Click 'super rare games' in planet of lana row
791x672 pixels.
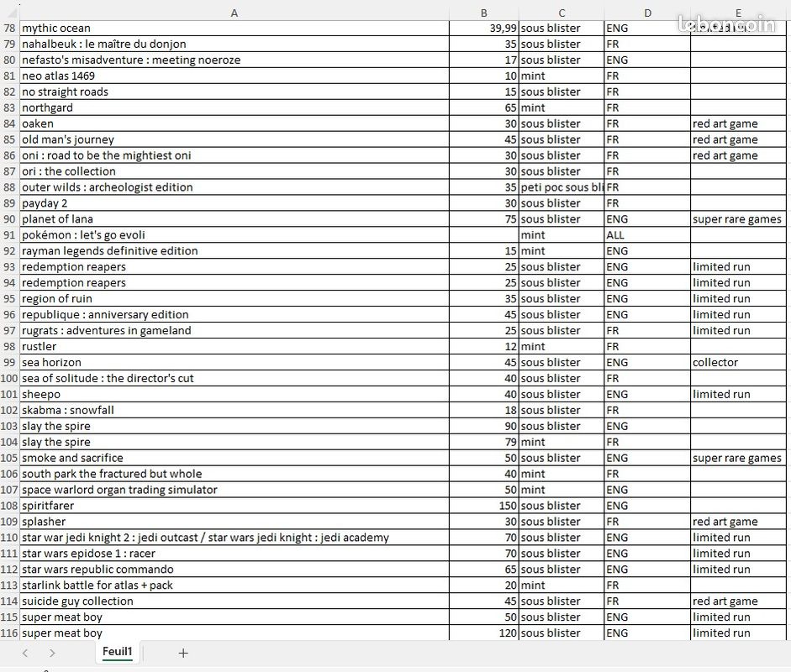click(738, 218)
